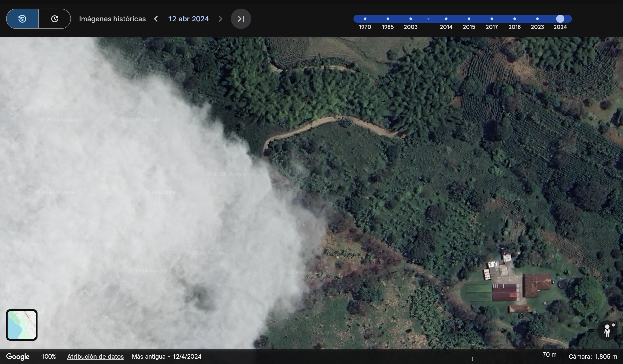
Task: Jump to the newest imagery
Action: click(241, 19)
